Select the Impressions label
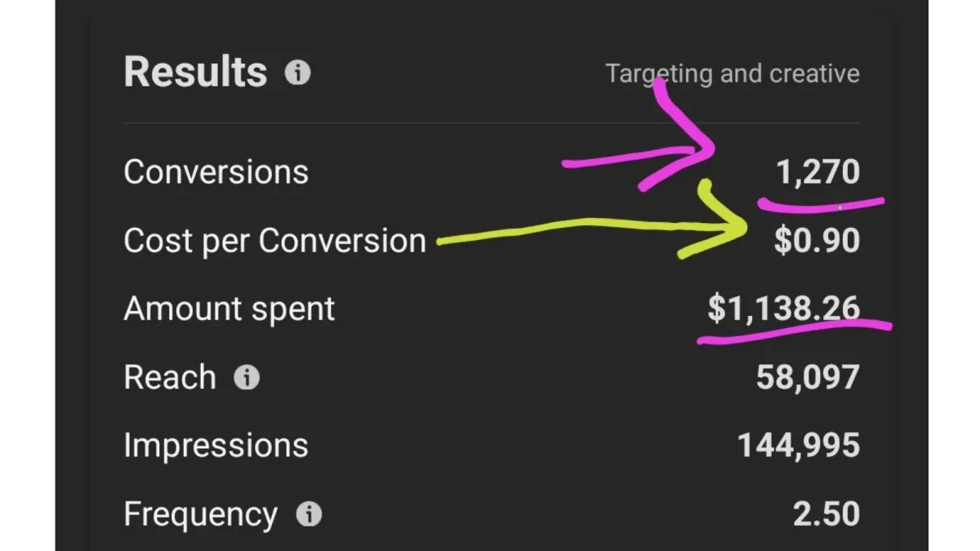Image resolution: width=980 pixels, height=551 pixels. click(x=216, y=447)
